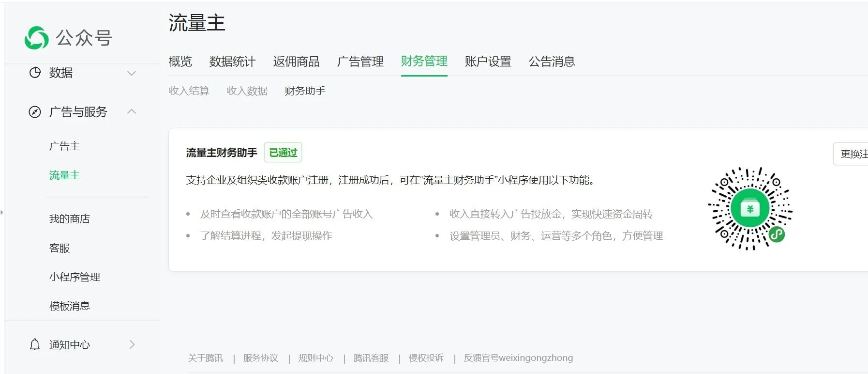Open the 侵权投诉 footer link
868x374 pixels.
tap(426, 358)
